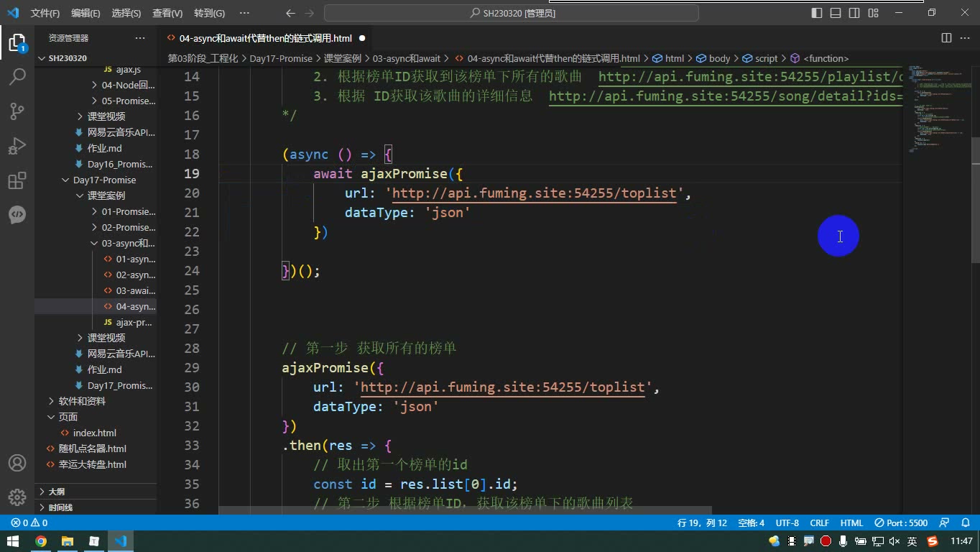Screen dimensions: 980x552
Task: Click errors and warnings count in status bar
Action: (x=29, y=523)
